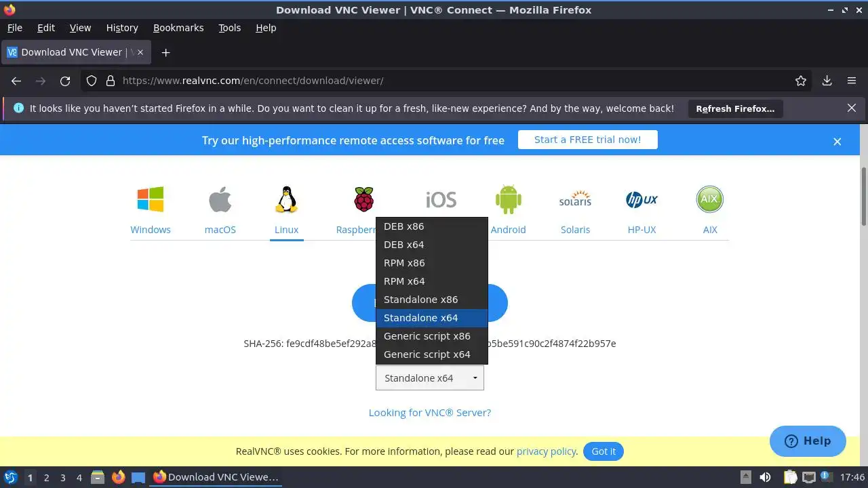868x488 pixels.
Task: Select Generic script x86 option
Action: (431, 336)
